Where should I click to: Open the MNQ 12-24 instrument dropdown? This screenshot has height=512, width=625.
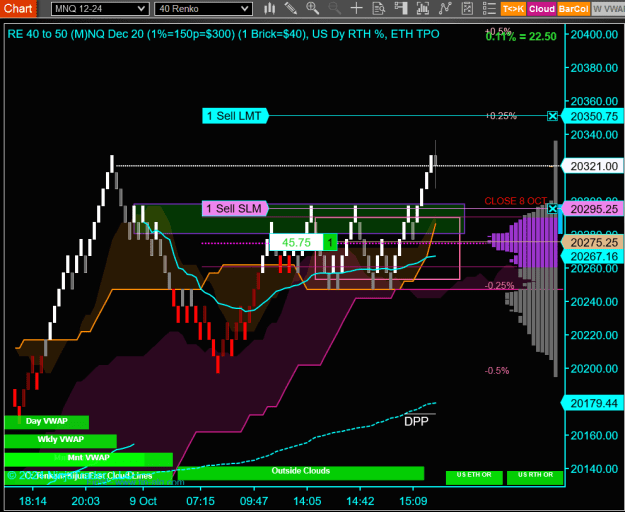[100, 9]
